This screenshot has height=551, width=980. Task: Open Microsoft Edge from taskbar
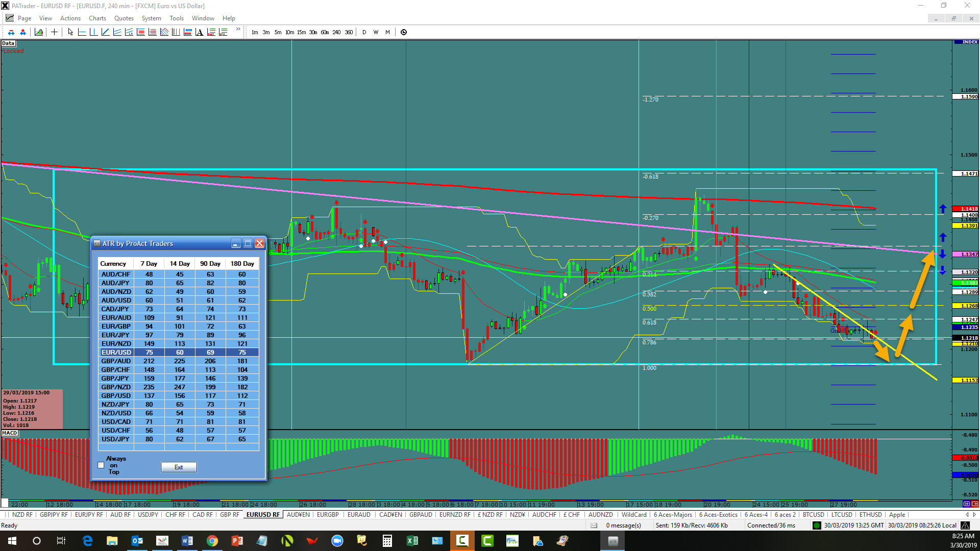[x=87, y=541]
